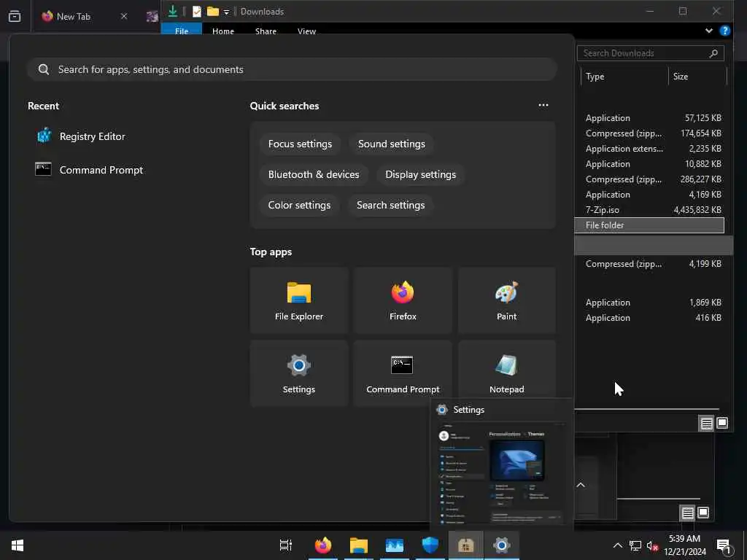Click the magnifier icon in Search Downloads box
The width and height of the screenshot is (747, 560).
[713, 53]
